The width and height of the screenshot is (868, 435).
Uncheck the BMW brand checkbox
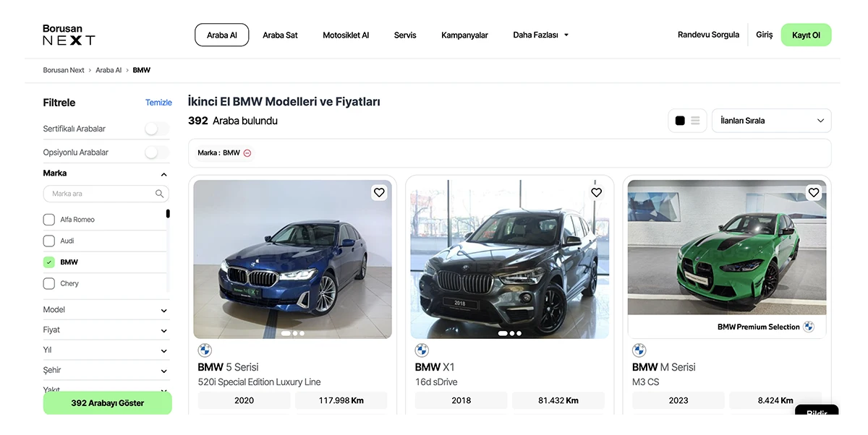point(49,262)
